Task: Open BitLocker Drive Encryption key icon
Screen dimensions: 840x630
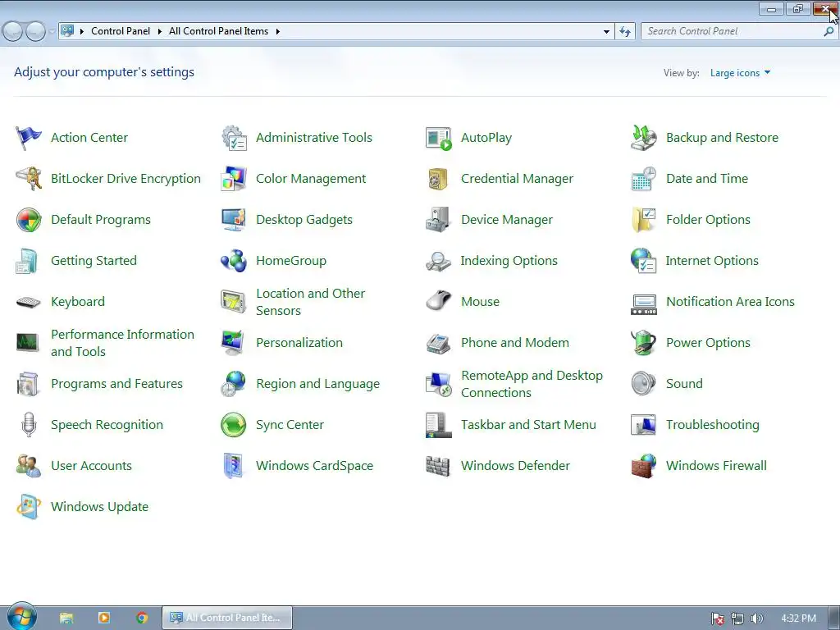Action: (29, 178)
